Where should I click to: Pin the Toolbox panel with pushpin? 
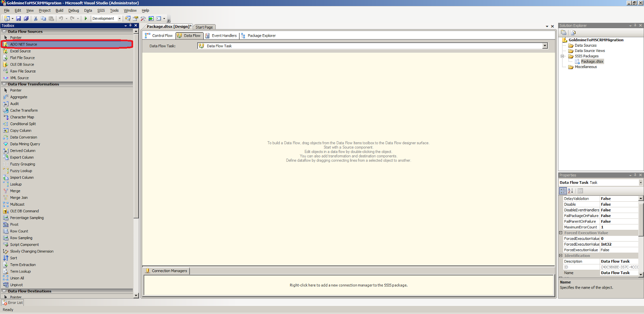(130, 25)
